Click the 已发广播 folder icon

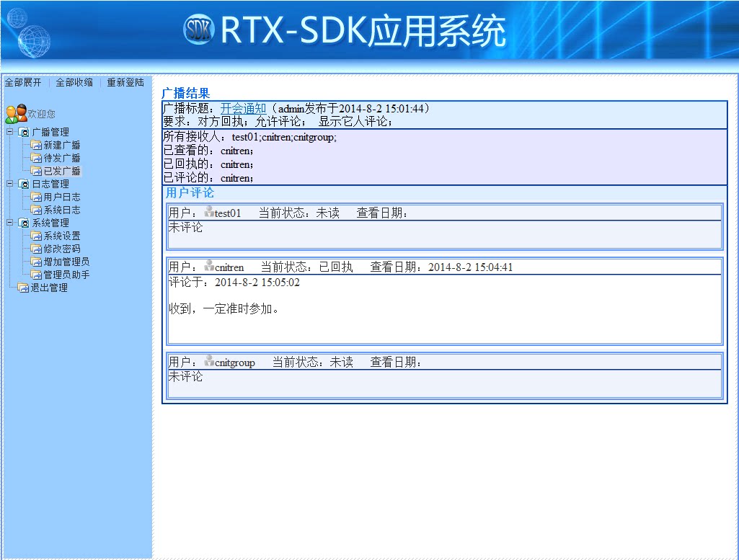click(x=36, y=171)
